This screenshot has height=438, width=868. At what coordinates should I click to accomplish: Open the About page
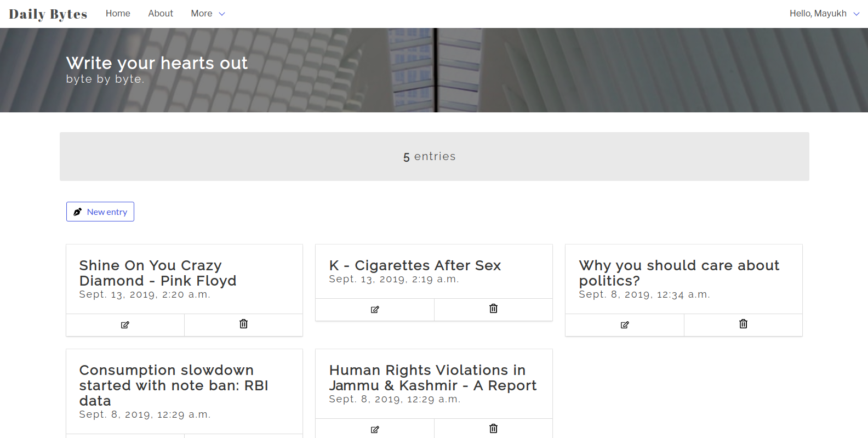click(161, 14)
